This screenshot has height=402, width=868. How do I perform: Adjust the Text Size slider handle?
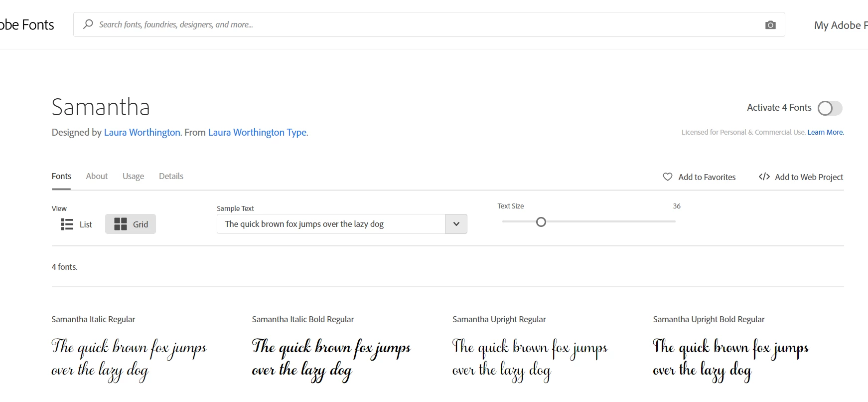(541, 222)
